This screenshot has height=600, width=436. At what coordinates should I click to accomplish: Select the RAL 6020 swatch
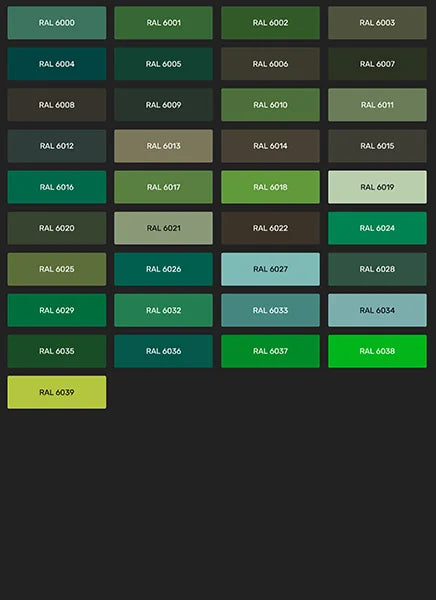pyautogui.click(x=57, y=228)
